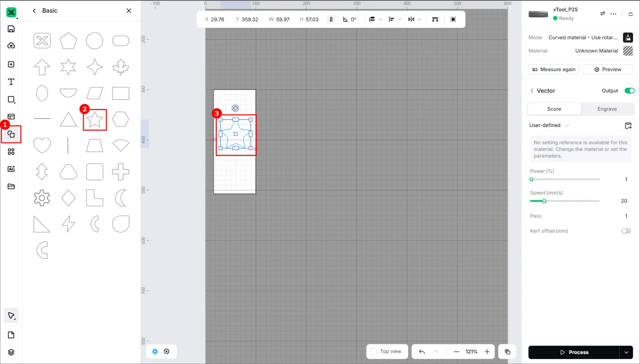
Task: Insert the plus cross shape
Action: coord(121,172)
